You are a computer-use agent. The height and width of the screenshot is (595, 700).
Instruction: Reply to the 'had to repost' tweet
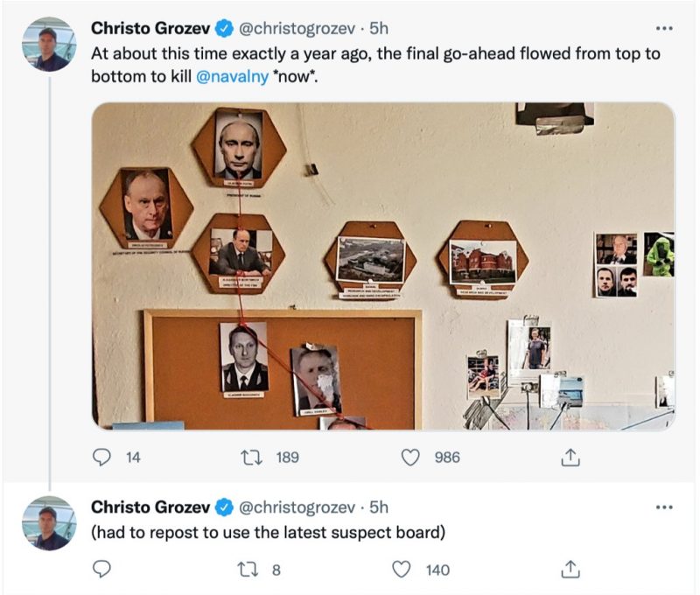pyautogui.click(x=101, y=570)
